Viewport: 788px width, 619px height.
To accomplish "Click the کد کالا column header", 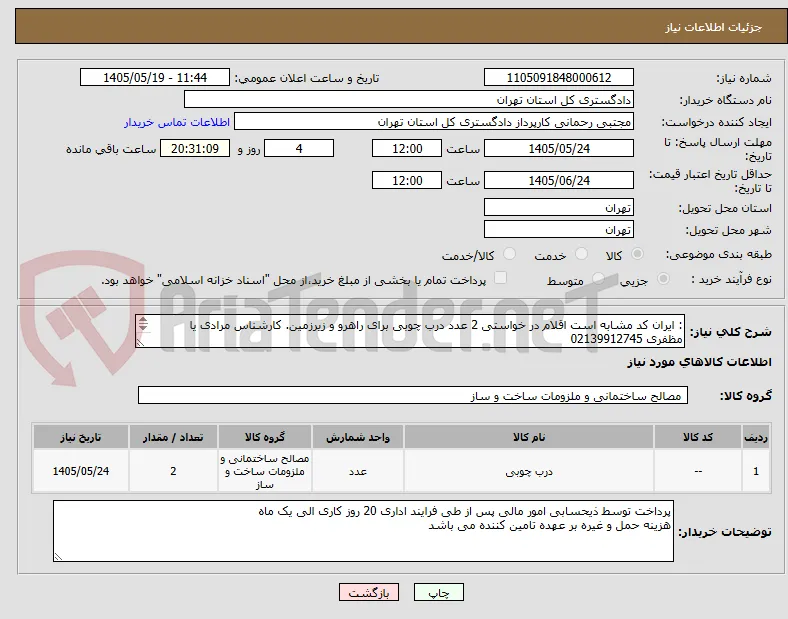I will [x=698, y=437].
